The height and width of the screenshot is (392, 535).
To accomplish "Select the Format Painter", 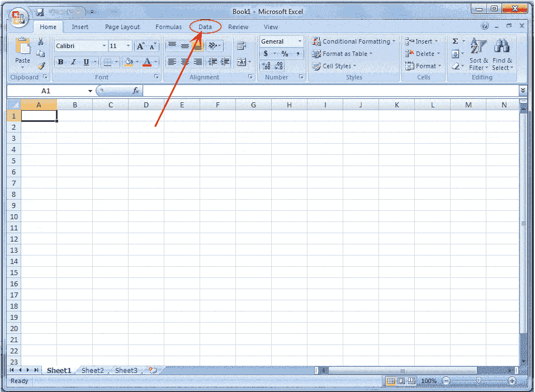I will (x=41, y=65).
